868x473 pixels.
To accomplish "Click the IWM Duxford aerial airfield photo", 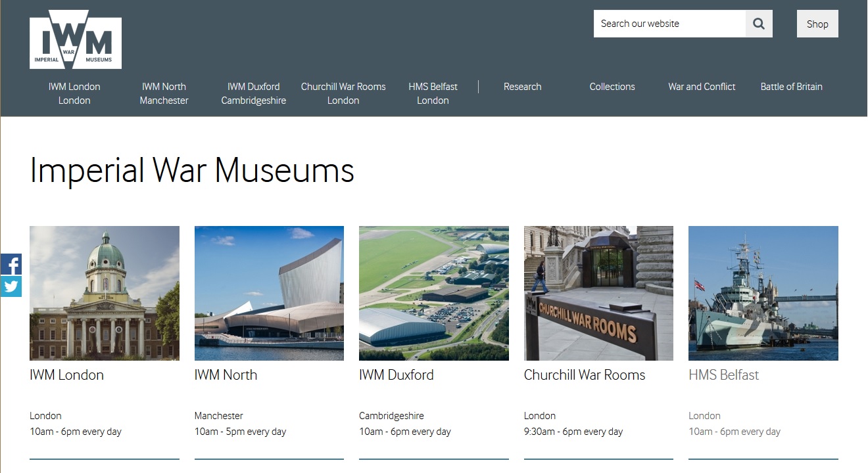I will (x=434, y=293).
